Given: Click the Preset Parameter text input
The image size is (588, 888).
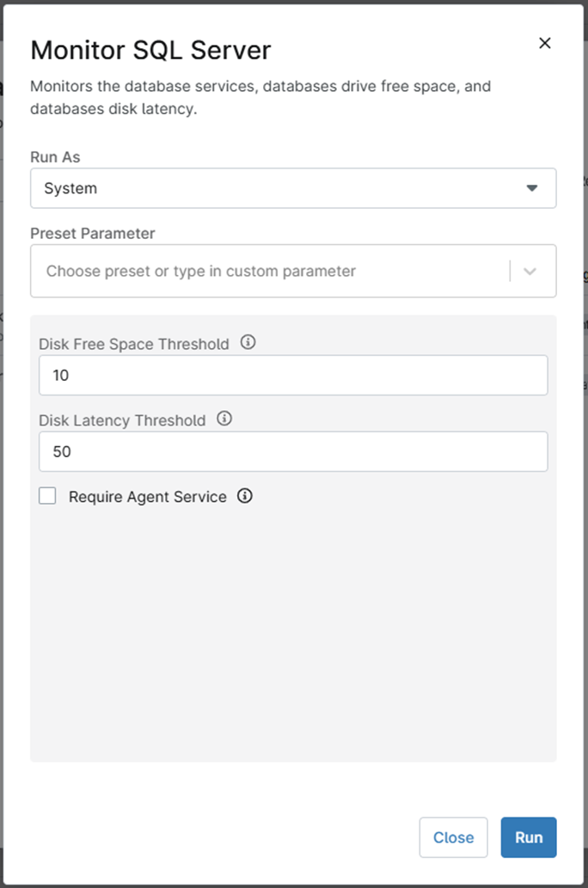Looking at the screenshot, I should 258,270.
